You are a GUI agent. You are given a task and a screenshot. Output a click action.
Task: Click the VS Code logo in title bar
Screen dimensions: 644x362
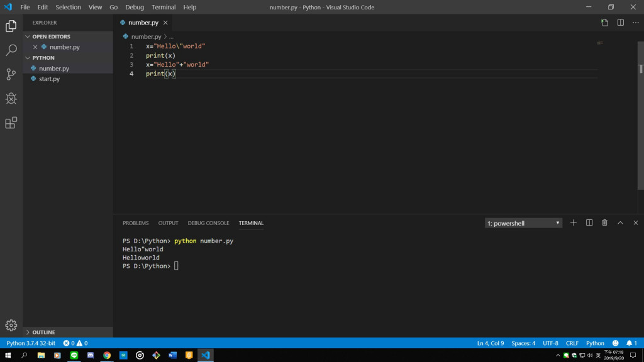point(8,7)
